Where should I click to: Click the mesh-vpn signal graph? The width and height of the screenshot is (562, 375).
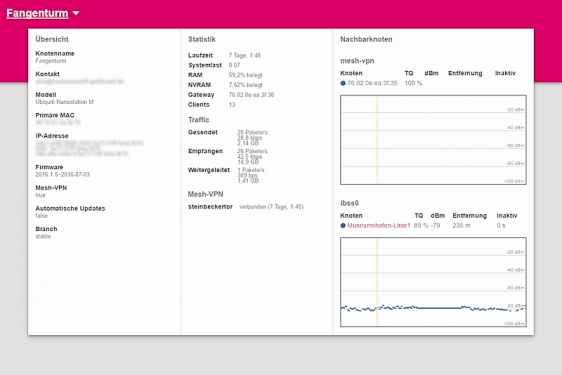click(x=433, y=140)
